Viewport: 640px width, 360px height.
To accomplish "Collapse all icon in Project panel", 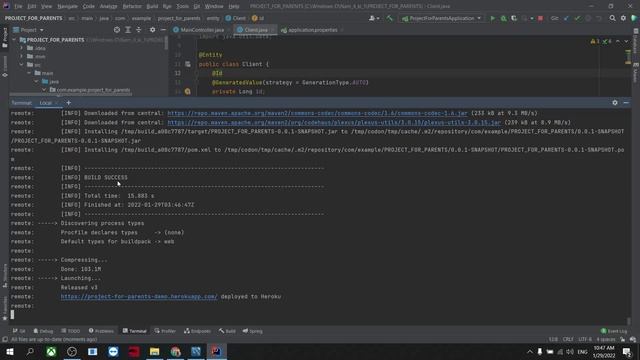I will [x=139, y=30].
